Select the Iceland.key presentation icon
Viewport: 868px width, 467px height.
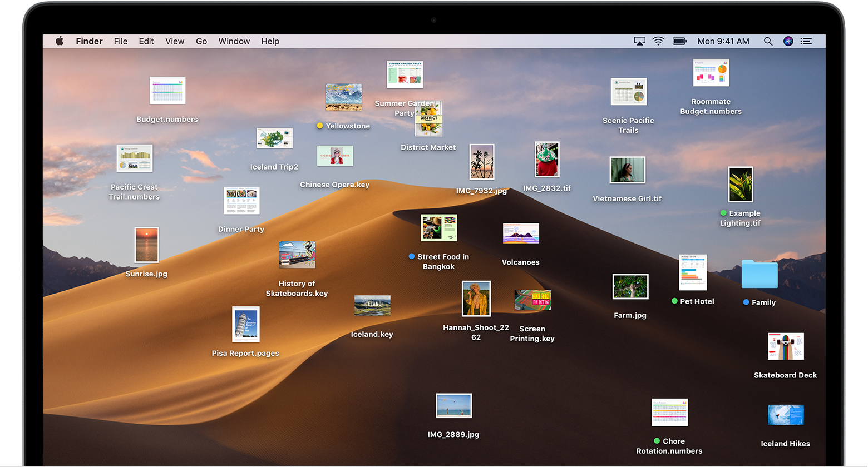(x=372, y=305)
